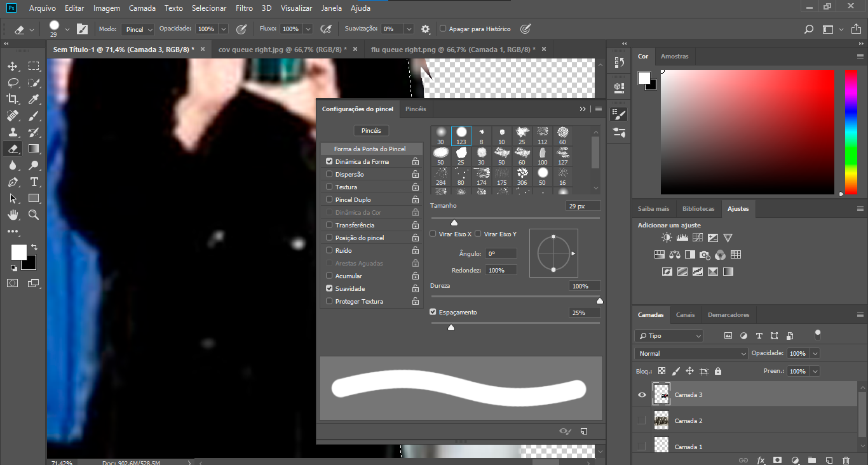The image size is (868, 465).
Task: Open the Fluxo dropdown in the options bar
Action: [x=309, y=29]
